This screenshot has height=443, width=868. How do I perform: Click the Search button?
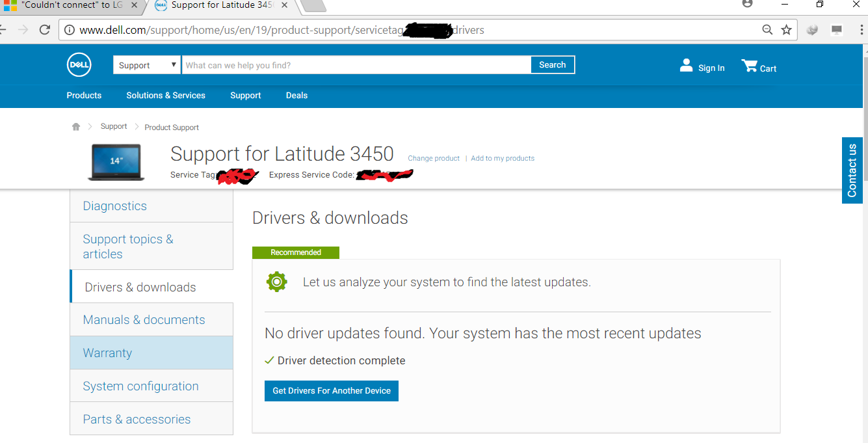point(553,65)
